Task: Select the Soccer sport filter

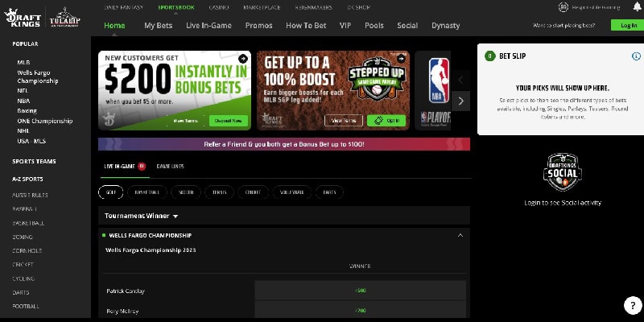Action: click(186, 192)
